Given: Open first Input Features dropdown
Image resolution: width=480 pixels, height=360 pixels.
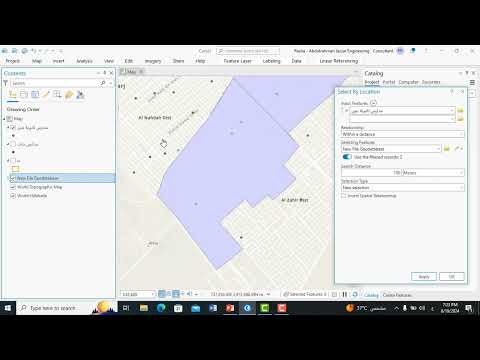Looking at the screenshot, I should (452, 110).
